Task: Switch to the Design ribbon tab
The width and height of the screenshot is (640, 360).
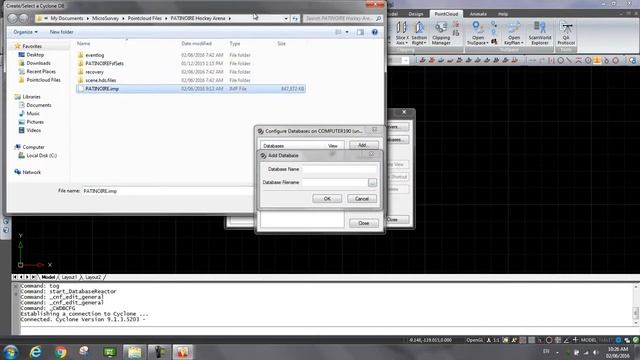Action: tap(416, 14)
